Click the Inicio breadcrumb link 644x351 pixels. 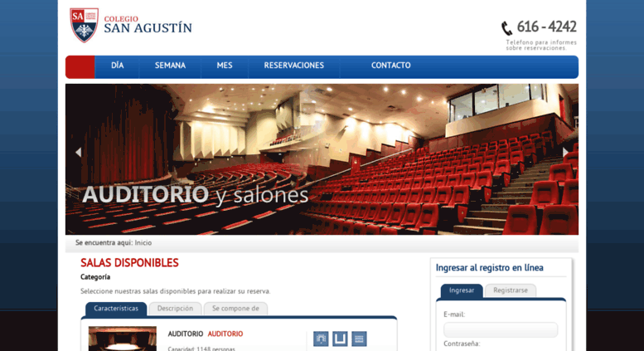pos(143,243)
